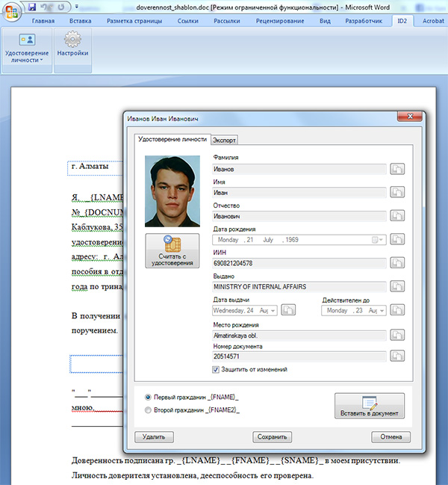The height and width of the screenshot is (485, 448).
Task: Click the Save icon in quick access toolbar
Action: click(32, 7)
